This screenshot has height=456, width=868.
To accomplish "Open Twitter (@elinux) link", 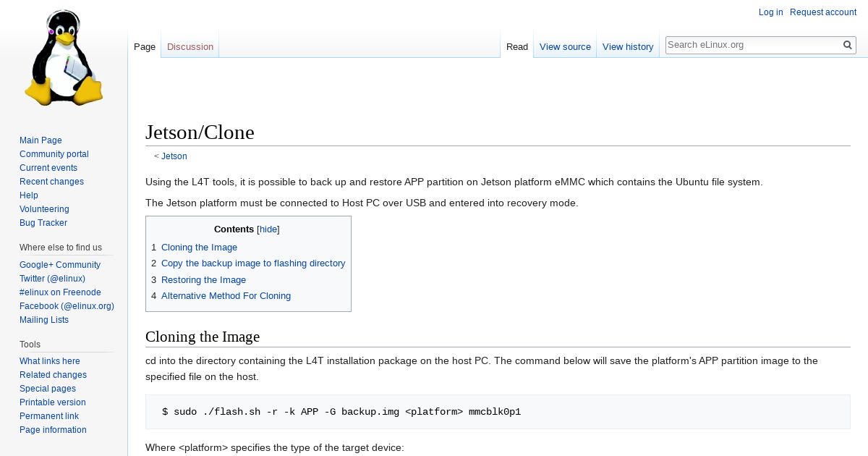I will click(x=52, y=279).
